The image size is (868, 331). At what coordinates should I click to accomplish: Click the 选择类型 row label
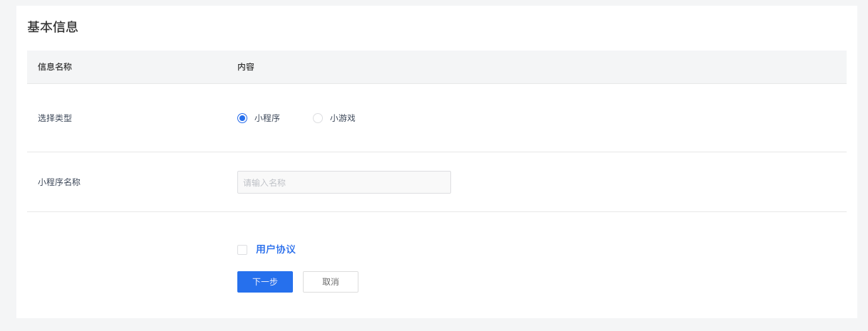click(55, 118)
